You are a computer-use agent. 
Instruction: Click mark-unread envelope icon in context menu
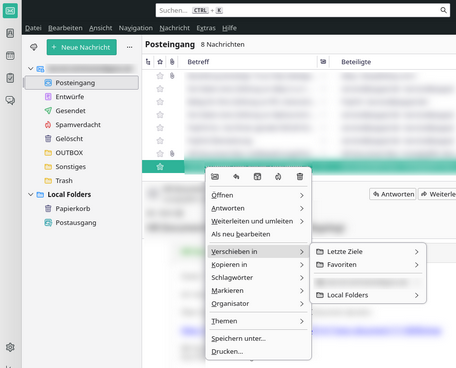pyautogui.click(x=215, y=177)
